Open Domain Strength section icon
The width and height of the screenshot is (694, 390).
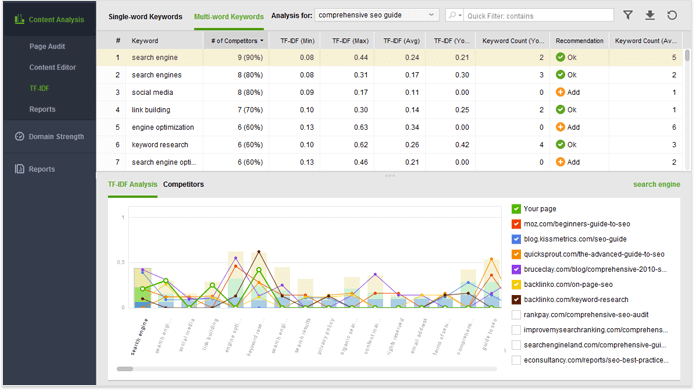(x=19, y=136)
